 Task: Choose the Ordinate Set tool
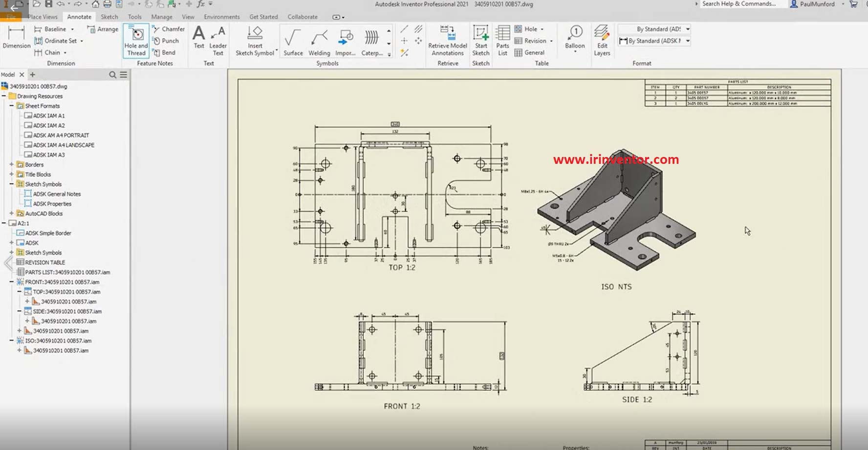coord(55,41)
